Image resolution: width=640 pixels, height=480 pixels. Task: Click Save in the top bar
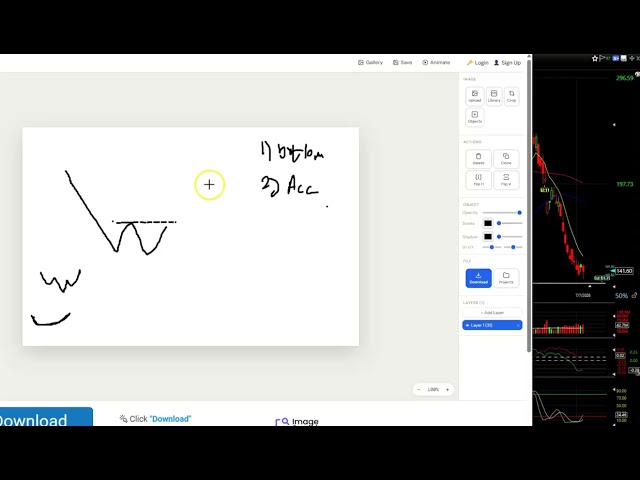402,62
